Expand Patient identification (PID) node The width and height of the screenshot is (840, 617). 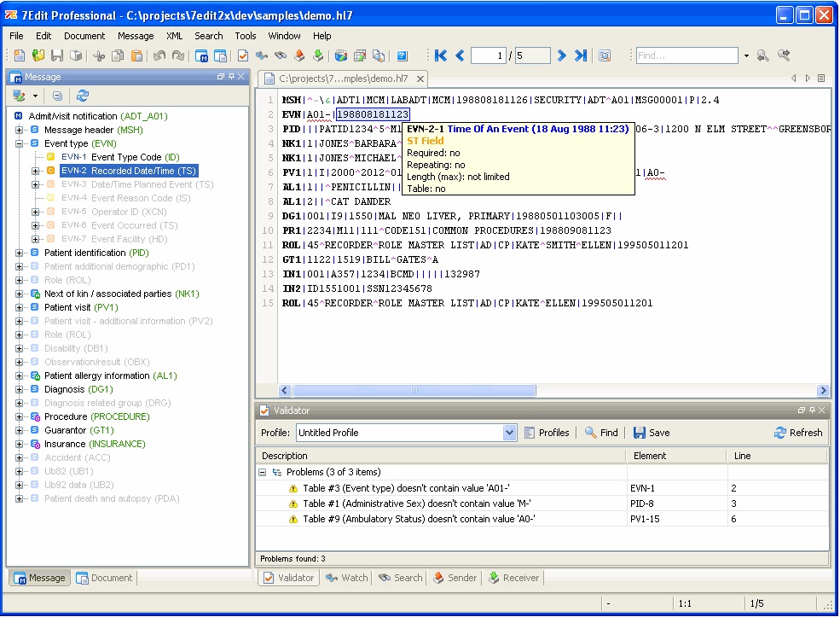point(20,253)
